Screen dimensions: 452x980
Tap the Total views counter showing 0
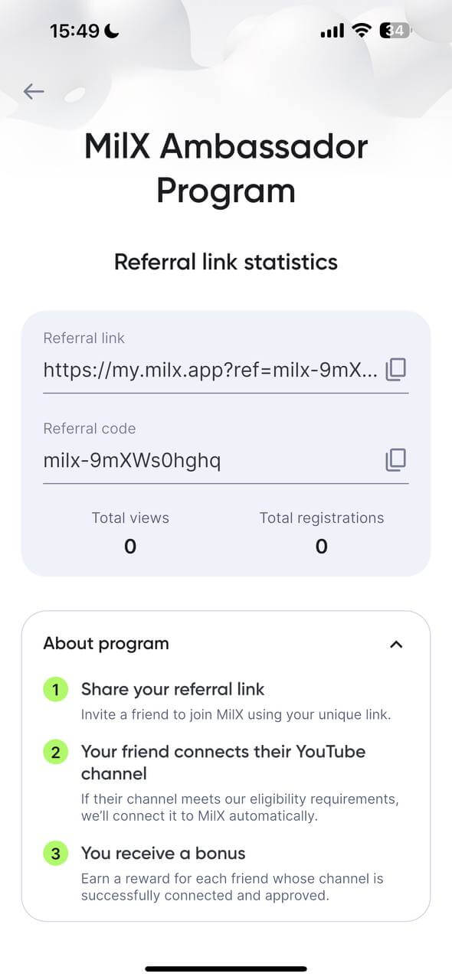[130, 546]
